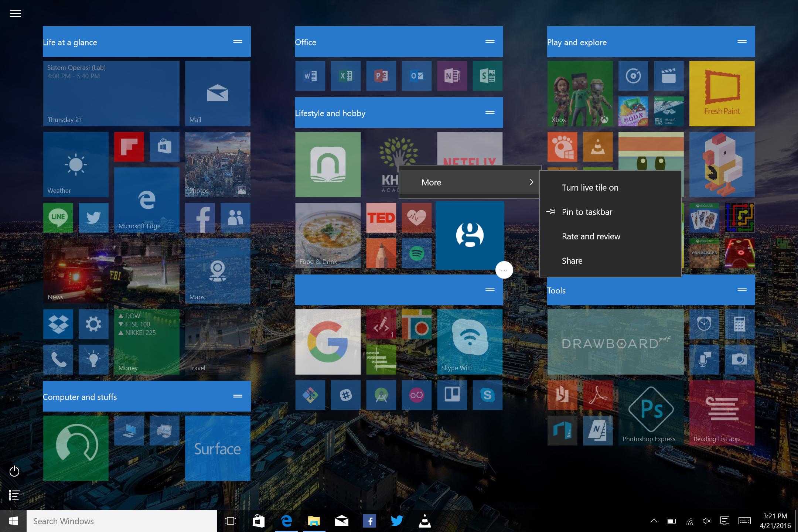Open the Action Center notifications
This screenshot has width=798, height=532.
(724, 521)
